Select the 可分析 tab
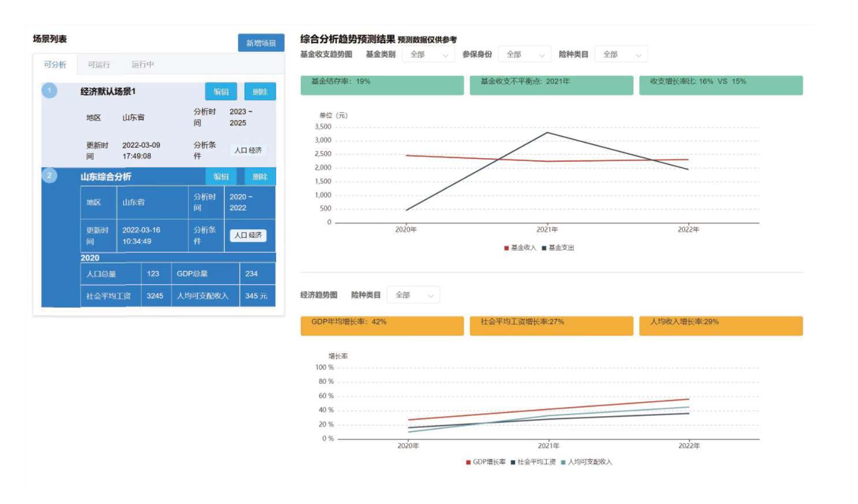 (54, 64)
